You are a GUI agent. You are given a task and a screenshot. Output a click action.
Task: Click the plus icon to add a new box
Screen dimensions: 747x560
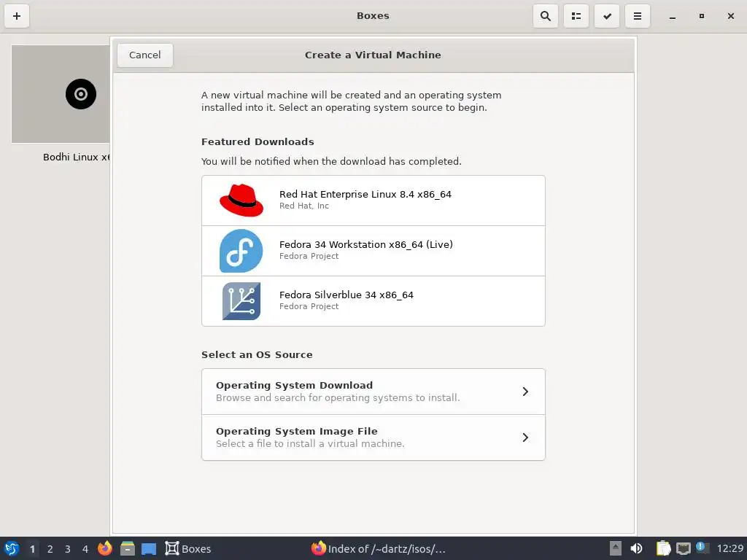(x=17, y=16)
